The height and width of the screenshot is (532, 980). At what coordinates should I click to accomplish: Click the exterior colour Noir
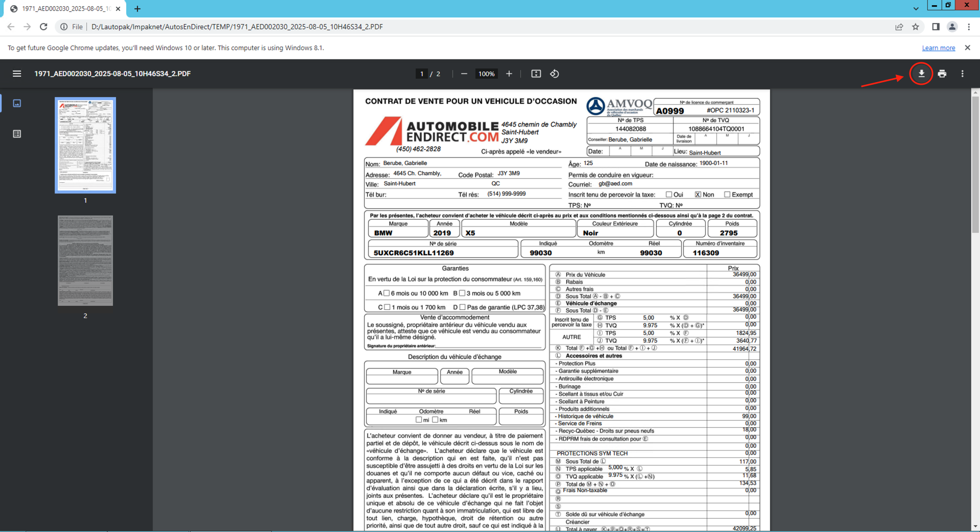tap(590, 233)
